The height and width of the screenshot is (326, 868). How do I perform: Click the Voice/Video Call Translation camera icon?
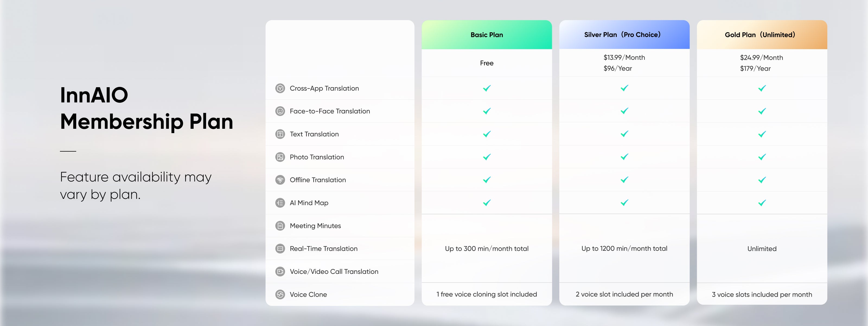(280, 272)
